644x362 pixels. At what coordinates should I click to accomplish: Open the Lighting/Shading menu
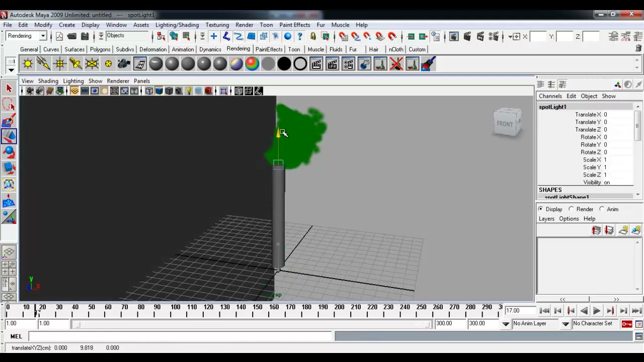(x=177, y=25)
